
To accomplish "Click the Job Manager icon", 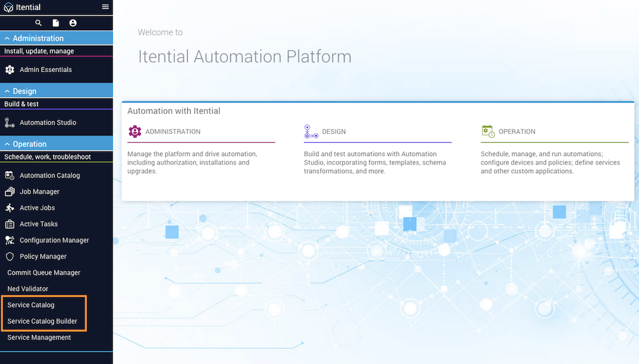I will (10, 192).
